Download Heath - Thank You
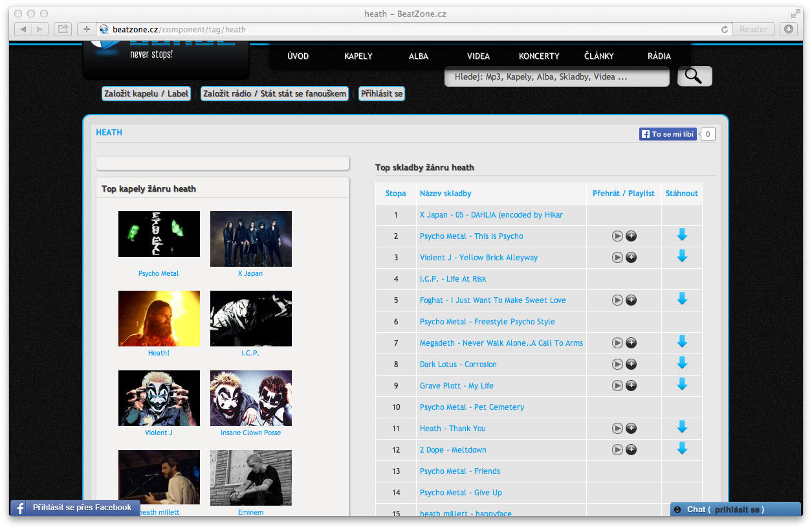Screen dimensions: 812x529 point(682,427)
